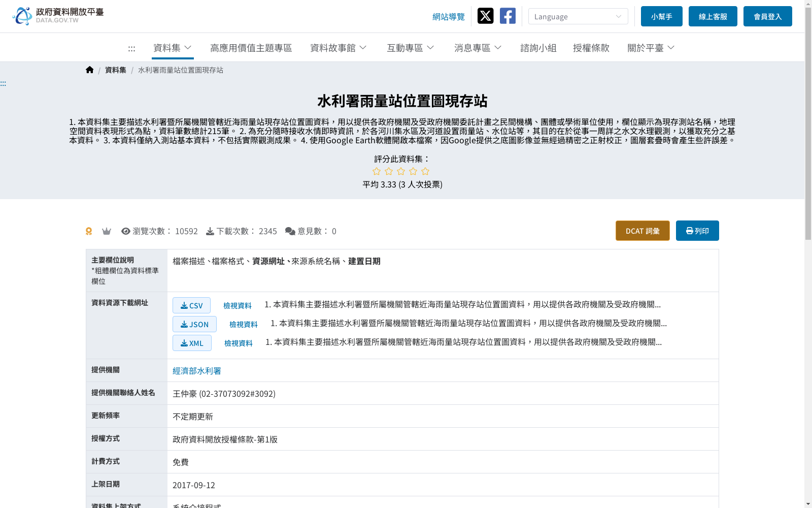
Task: Click the view count 10592
Action: tap(186, 231)
